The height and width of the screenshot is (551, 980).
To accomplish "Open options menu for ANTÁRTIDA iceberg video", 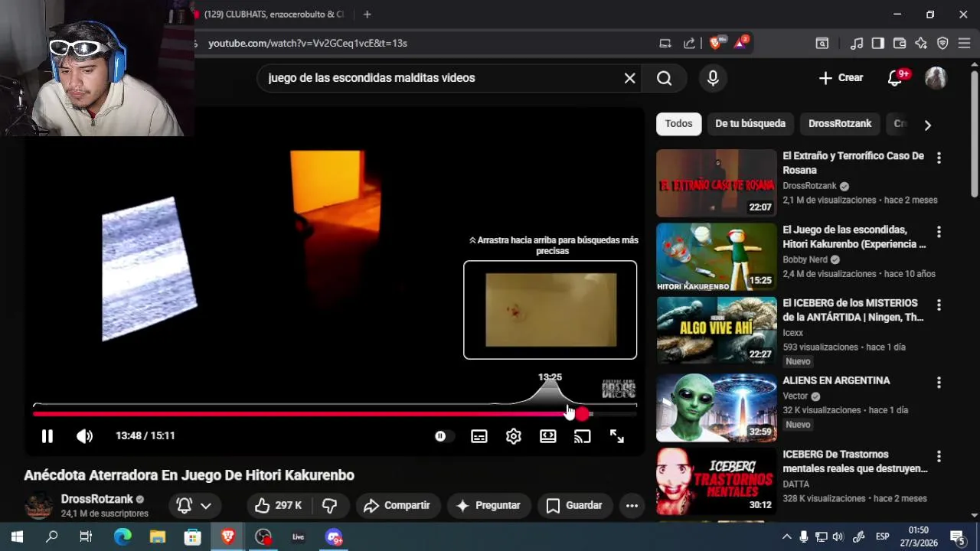I will tap(939, 305).
